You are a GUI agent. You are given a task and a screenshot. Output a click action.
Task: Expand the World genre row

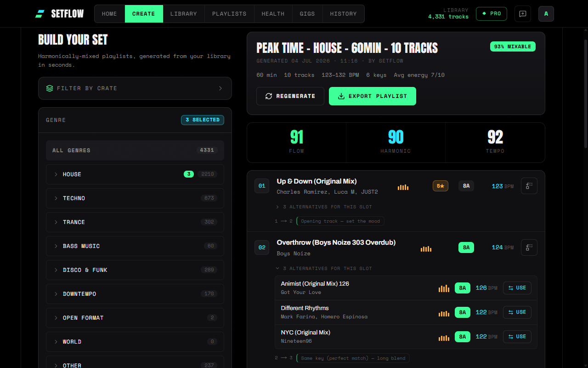coord(135,342)
